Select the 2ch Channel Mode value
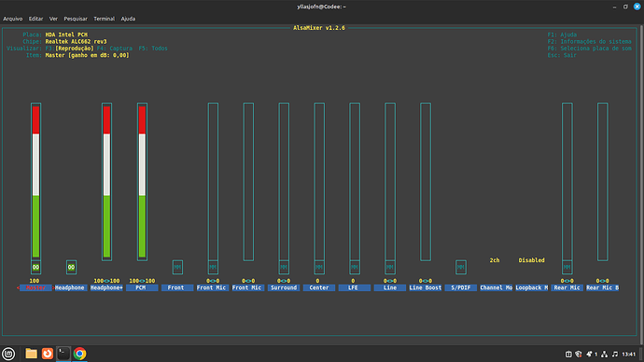Screen dimensions: 644x362 pyautogui.click(x=495, y=260)
